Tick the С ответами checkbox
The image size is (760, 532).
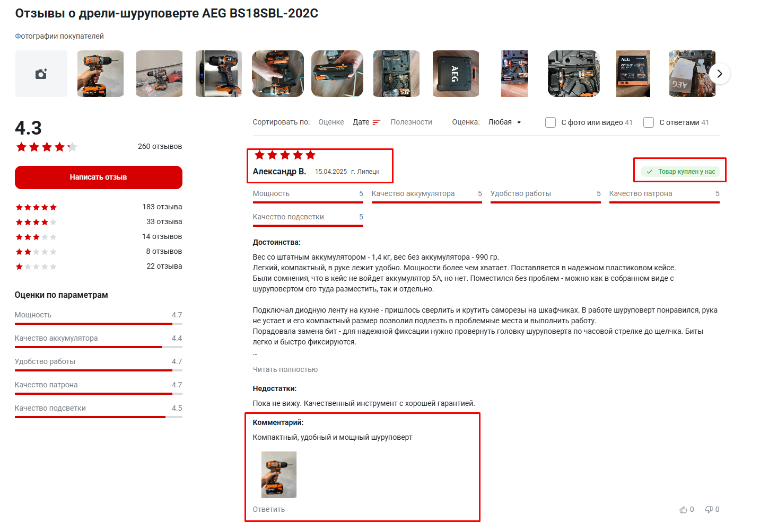[x=649, y=122]
